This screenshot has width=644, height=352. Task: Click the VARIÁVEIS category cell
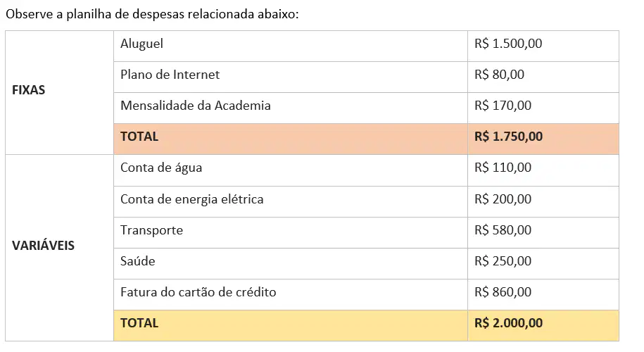tap(60, 248)
